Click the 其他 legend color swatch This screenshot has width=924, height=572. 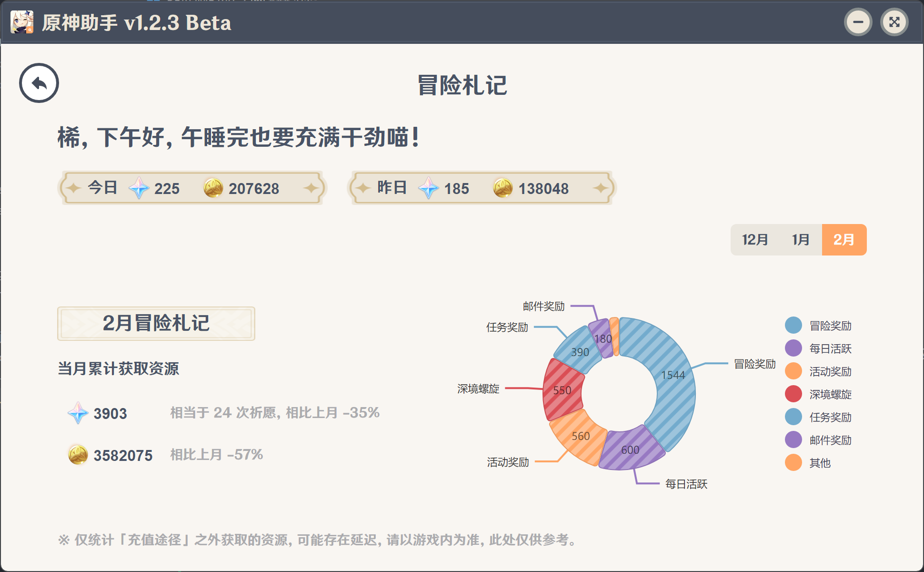tap(793, 462)
